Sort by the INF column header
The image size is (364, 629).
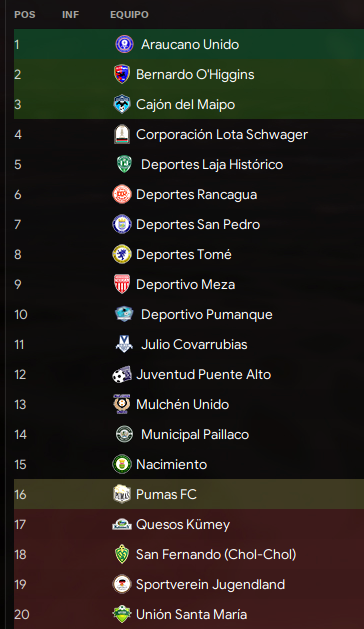point(70,14)
